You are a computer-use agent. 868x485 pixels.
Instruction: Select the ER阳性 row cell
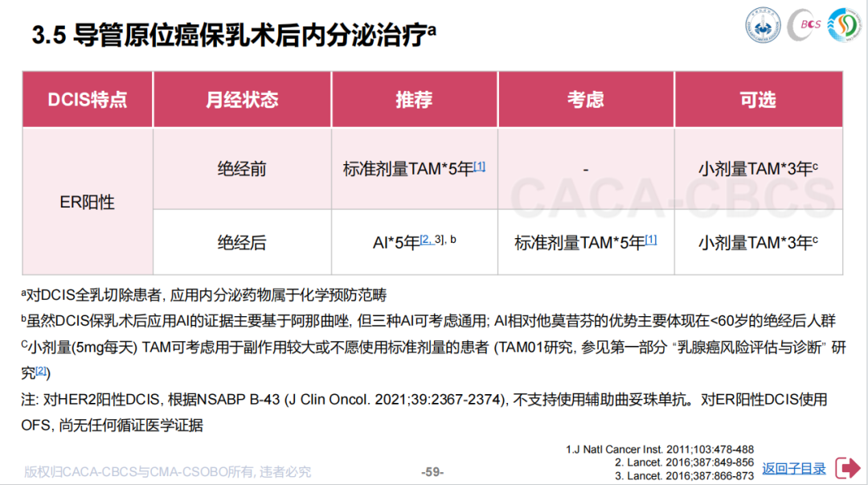point(87,202)
